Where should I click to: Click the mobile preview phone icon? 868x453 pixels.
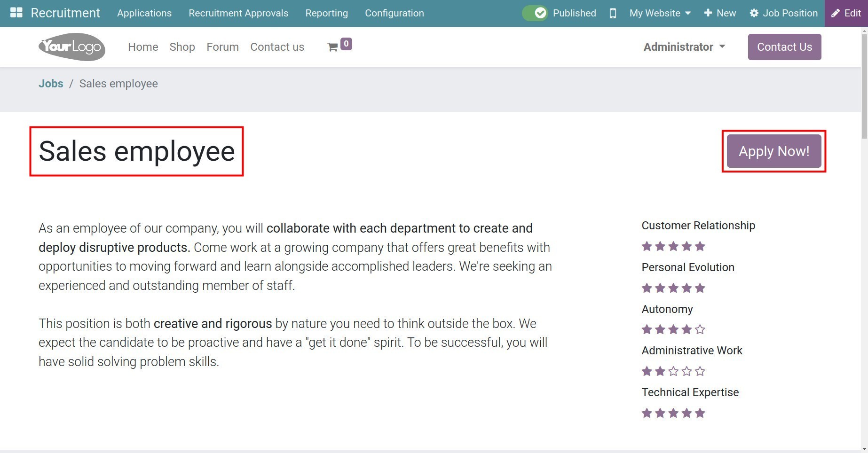click(x=613, y=13)
